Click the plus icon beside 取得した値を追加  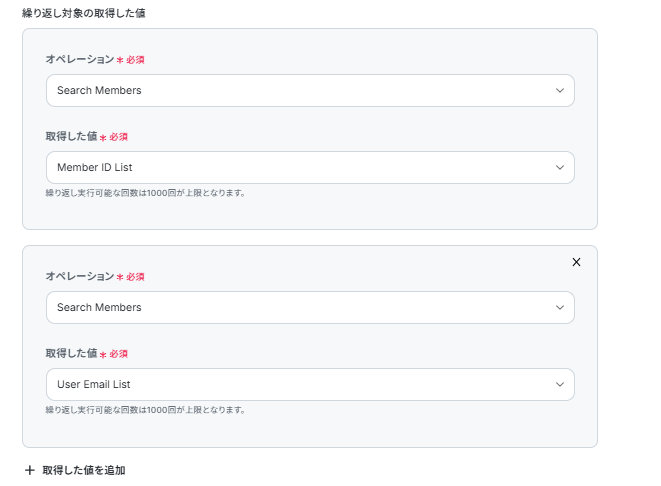click(30, 470)
